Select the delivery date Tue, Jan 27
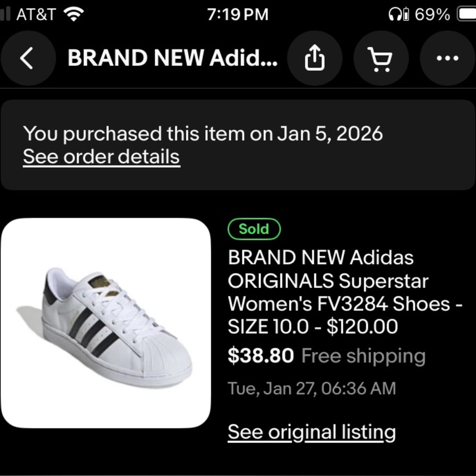The height and width of the screenshot is (476, 476). pos(311,388)
